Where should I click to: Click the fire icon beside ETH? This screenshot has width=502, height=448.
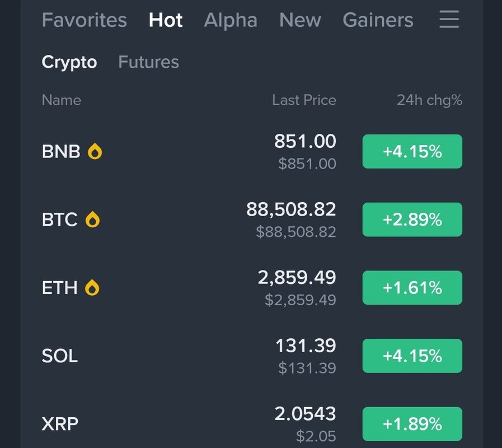point(92,288)
